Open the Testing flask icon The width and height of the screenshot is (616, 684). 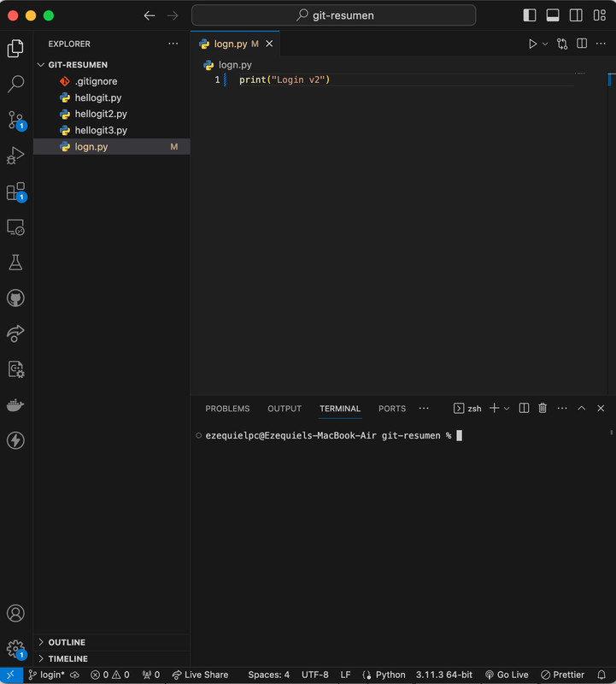(15, 262)
